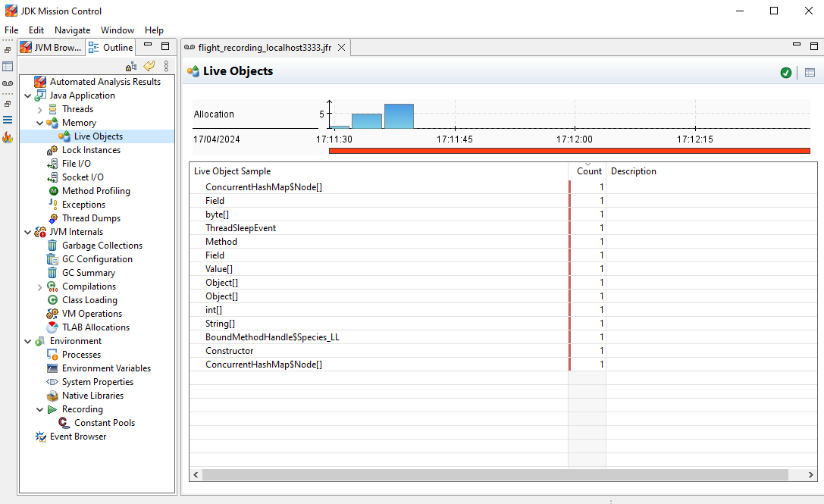824x504 pixels.
Task: Open the Native Libraries icon
Action: [52, 396]
